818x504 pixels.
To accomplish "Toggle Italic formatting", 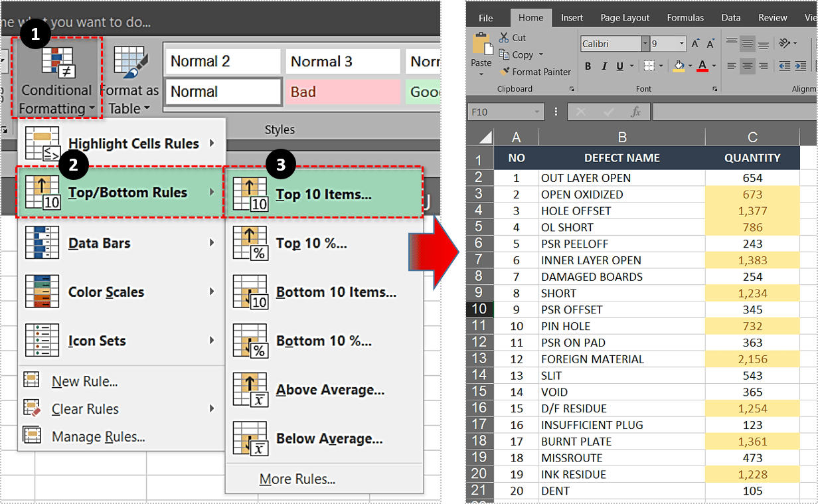I will (x=604, y=66).
